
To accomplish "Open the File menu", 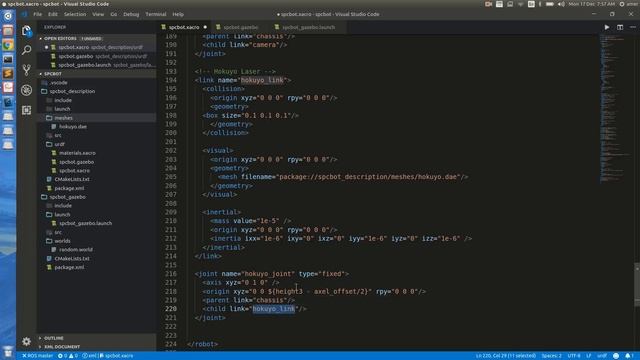I will click(x=38, y=14).
